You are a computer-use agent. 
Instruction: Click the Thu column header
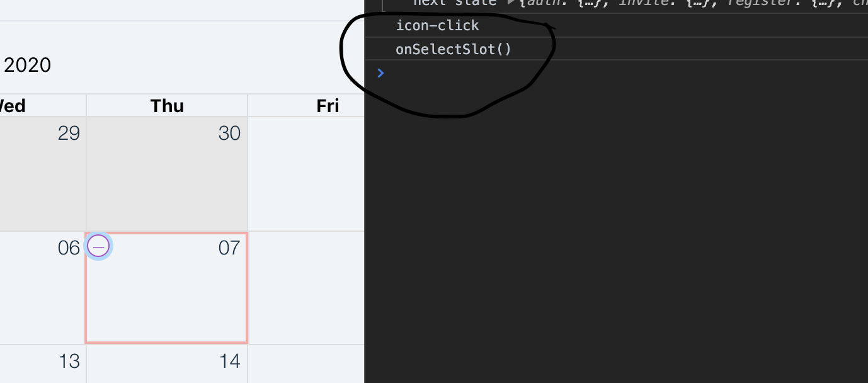(166, 105)
